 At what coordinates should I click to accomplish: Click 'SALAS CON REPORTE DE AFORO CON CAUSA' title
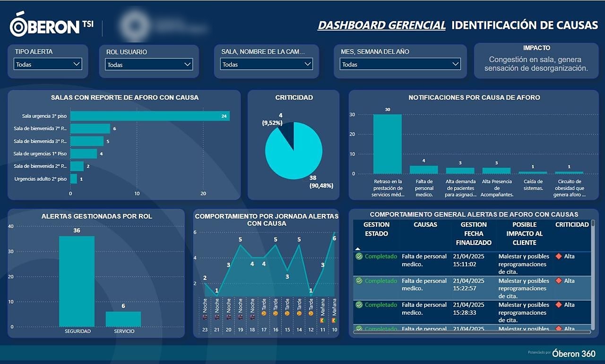click(125, 98)
